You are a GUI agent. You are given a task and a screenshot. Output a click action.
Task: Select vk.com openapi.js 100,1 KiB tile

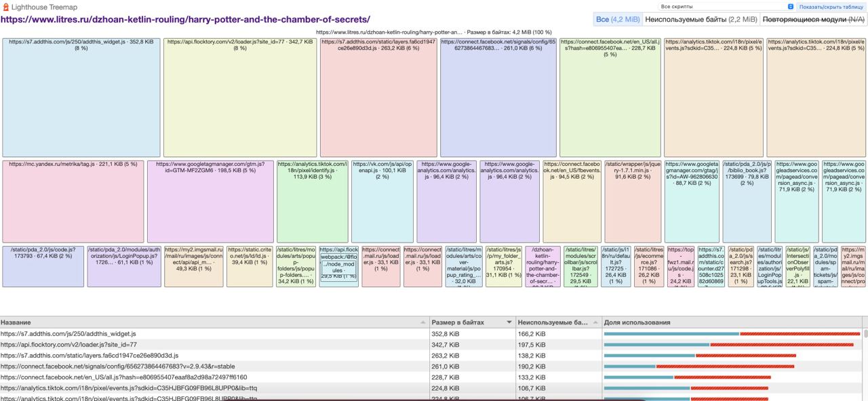(x=382, y=201)
